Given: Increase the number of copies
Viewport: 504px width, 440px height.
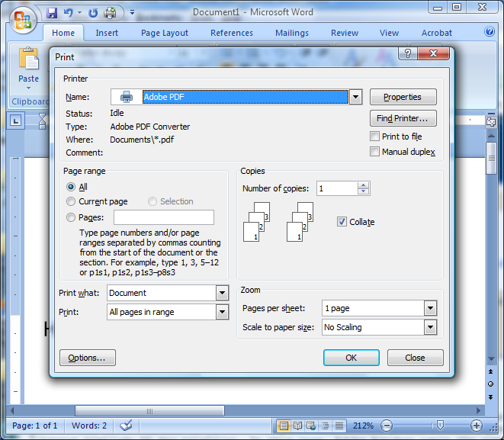Looking at the screenshot, I should pyautogui.click(x=363, y=185).
